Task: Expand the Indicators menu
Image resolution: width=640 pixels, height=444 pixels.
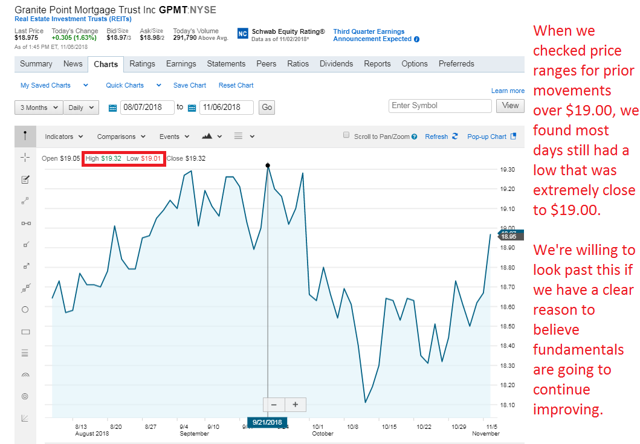Action: click(x=64, y=137)
